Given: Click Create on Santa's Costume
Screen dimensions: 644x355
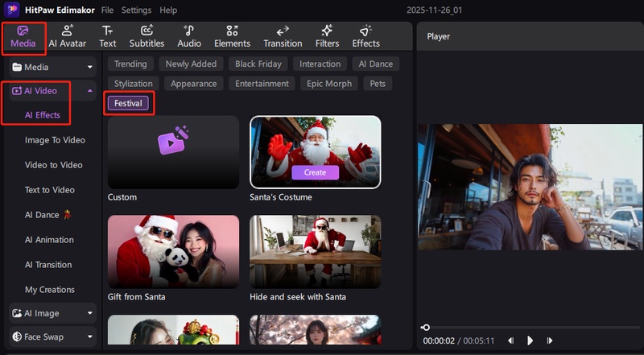Looking at the screenshot, I should tap(315, 172).
